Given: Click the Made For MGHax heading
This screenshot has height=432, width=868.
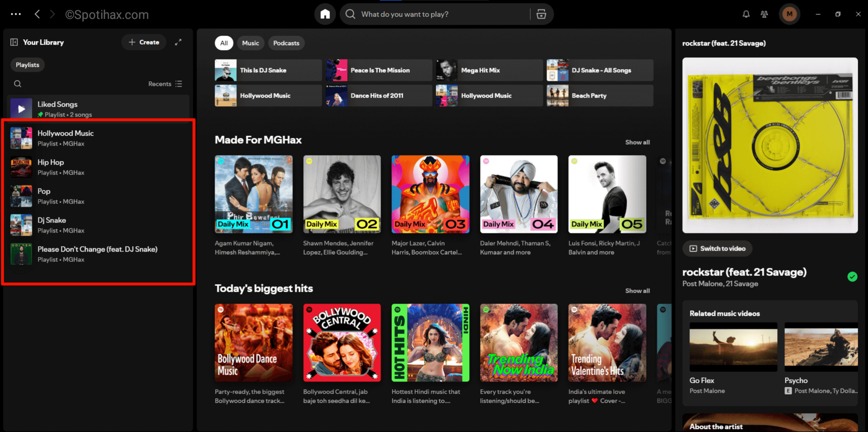Looking at the screenshot, I should point(258,140).
